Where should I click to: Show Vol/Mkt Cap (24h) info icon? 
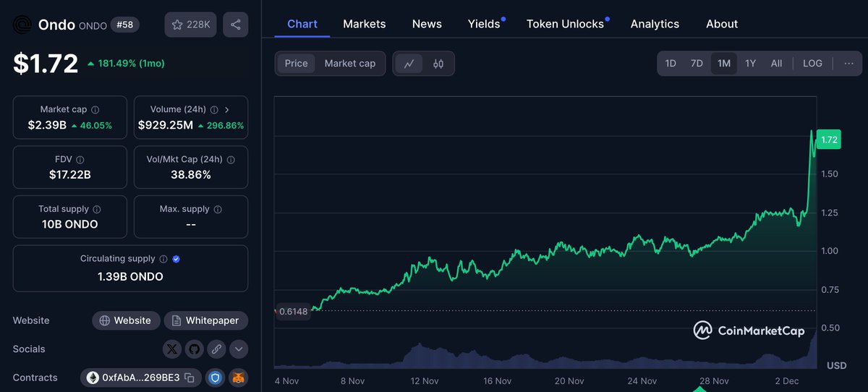point(231,160)
